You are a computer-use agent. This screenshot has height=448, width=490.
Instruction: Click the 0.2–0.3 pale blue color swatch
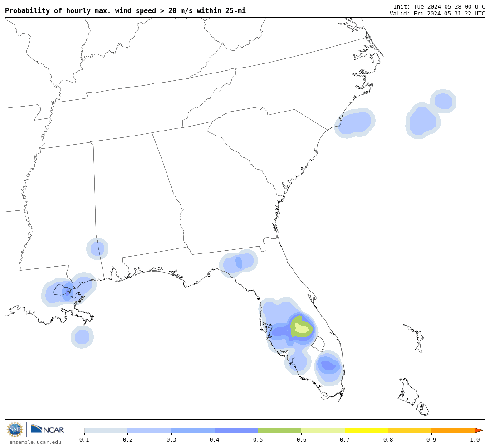(149, 430)
